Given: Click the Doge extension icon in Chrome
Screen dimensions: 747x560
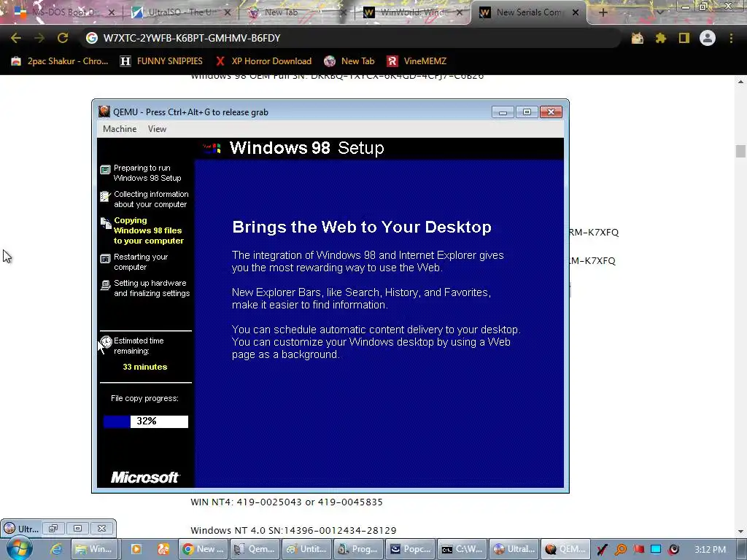Looking at the screenshot, I should [x=637, y=38].
